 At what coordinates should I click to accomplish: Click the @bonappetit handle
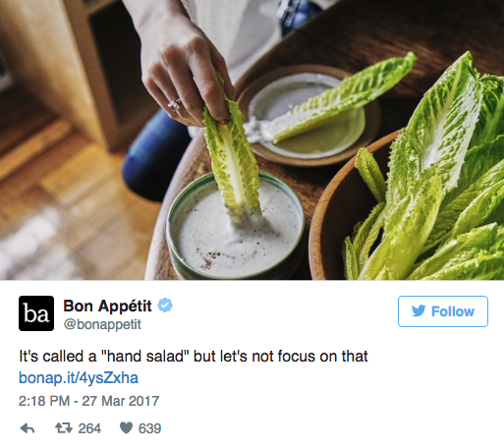[x=102, y=324]
